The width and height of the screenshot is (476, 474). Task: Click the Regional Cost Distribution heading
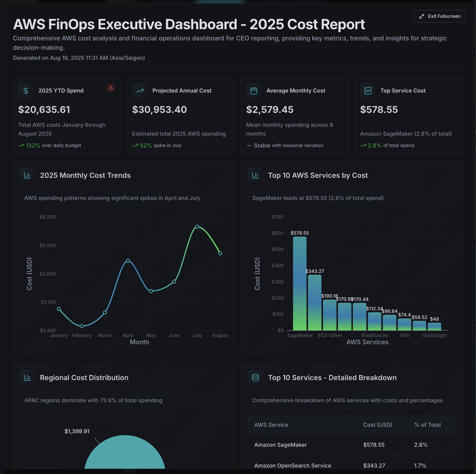pos(84,377)
